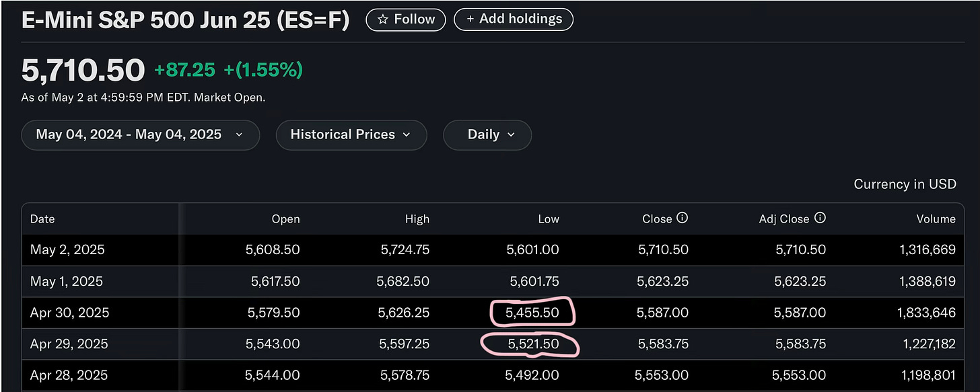
Task: Follow the E-Mini S&P 500 ticker
Action: coord(406,19)
